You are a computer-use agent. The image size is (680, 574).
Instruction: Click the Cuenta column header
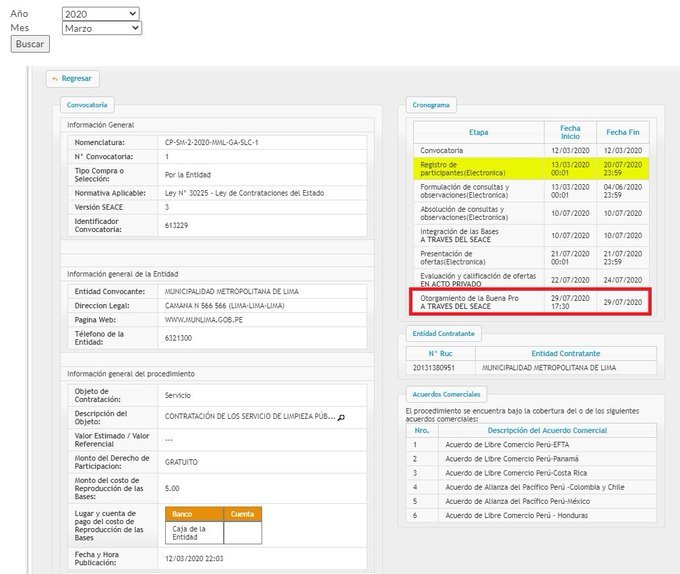click(242, 514)
